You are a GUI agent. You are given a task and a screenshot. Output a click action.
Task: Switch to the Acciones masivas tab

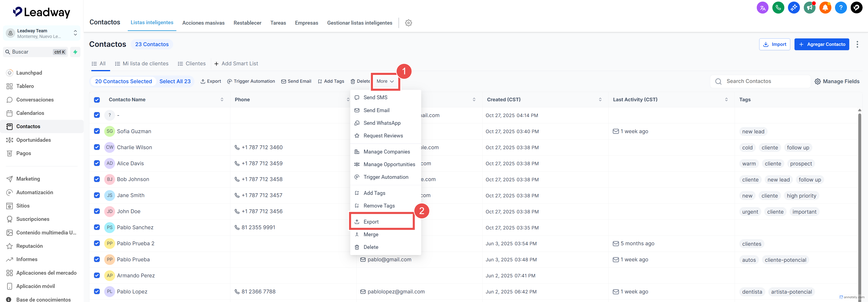point(203,23)
